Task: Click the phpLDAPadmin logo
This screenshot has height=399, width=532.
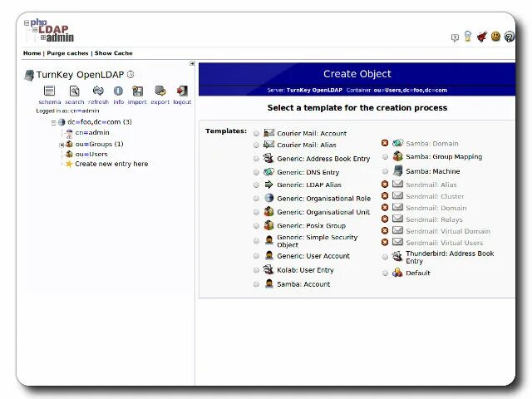Action: tap(49, 31)
